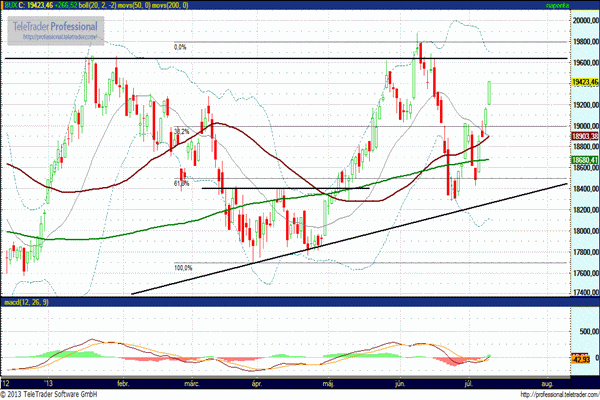The height and width of the screenshot is (400, 600).
Task: Click the BUX symbol label
Action: (12, 6)
